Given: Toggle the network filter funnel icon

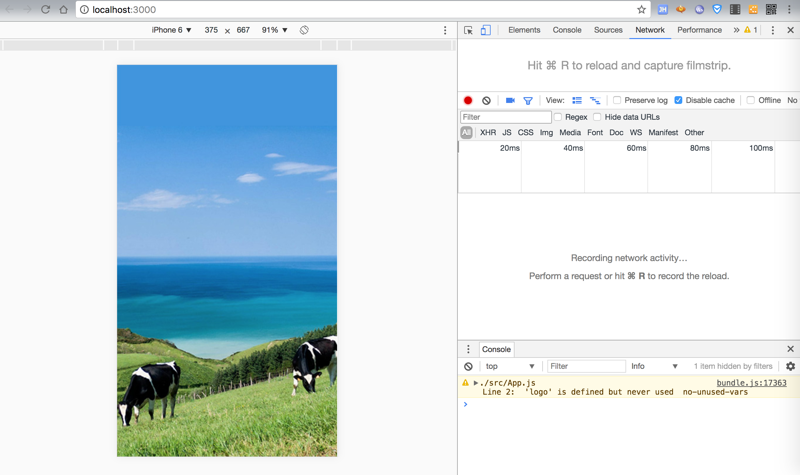Looking at the screenshot, I should [528, 100].
